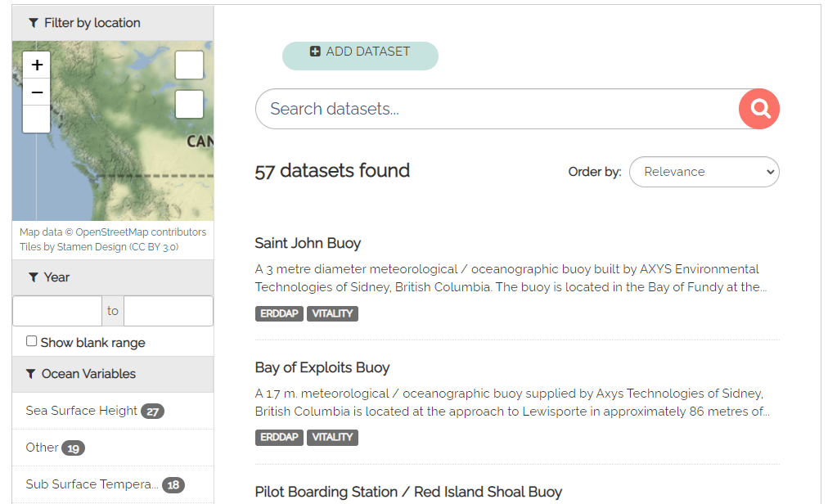Open the Saint John Buoy dataset
The height and width of the screenshot is (504, 837).
point(308,243)
